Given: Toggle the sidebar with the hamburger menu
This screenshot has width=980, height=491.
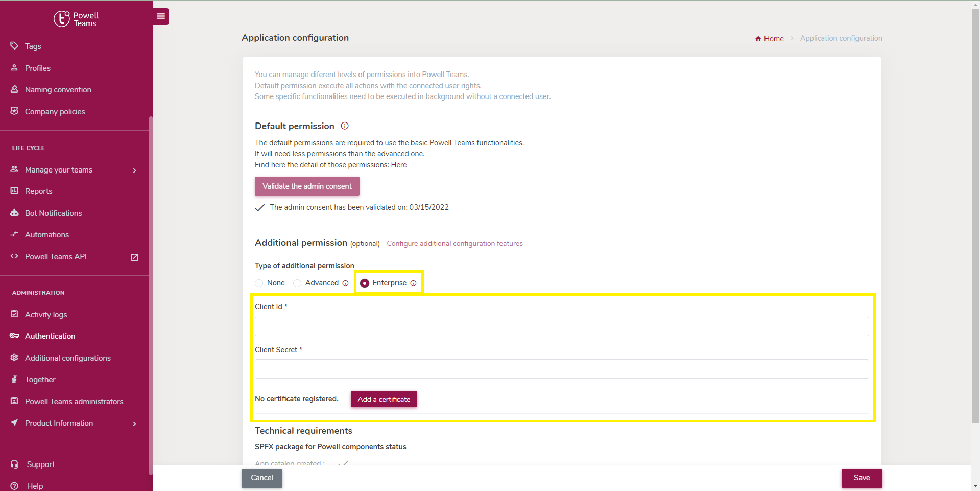Looking at the screenshot, I should click(160, 16).
